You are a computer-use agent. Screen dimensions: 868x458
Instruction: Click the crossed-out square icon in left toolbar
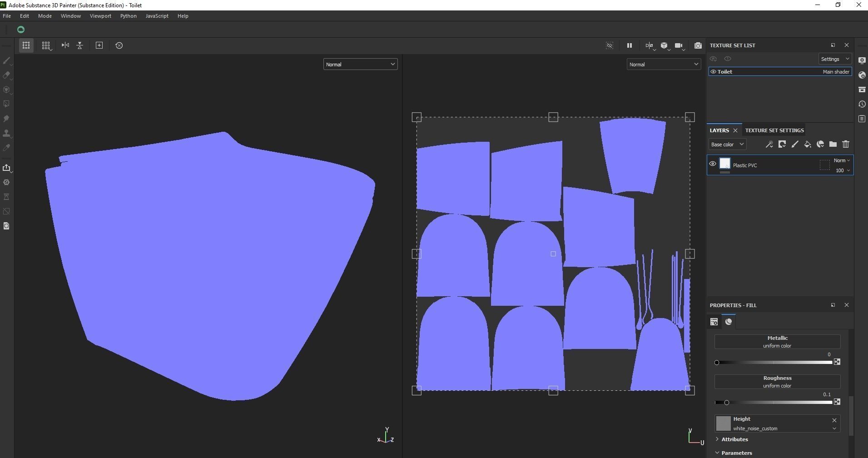(6, 211)
